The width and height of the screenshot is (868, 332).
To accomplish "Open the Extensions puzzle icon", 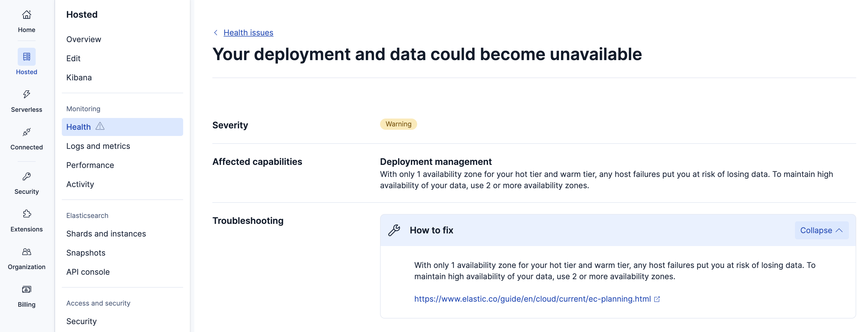I will pos(26,214).
